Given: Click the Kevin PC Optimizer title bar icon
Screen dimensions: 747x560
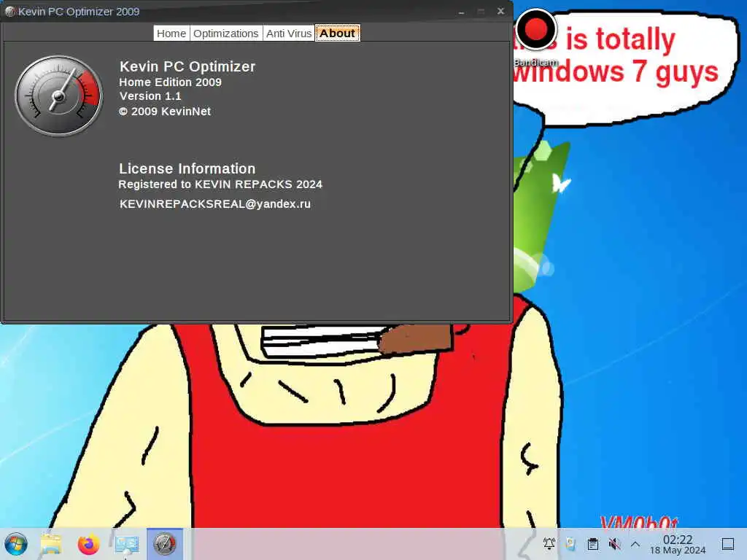Looking at the screenshot, I should click(10, 12).
